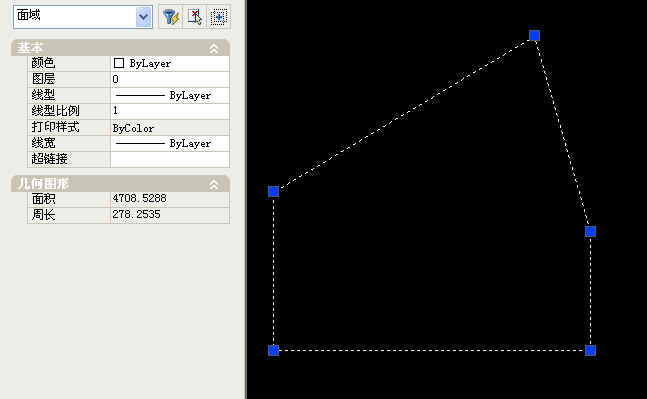Click the 线宽 ByLayer value field
Viewport: 647px width, 399px height.
click(170, 143)
